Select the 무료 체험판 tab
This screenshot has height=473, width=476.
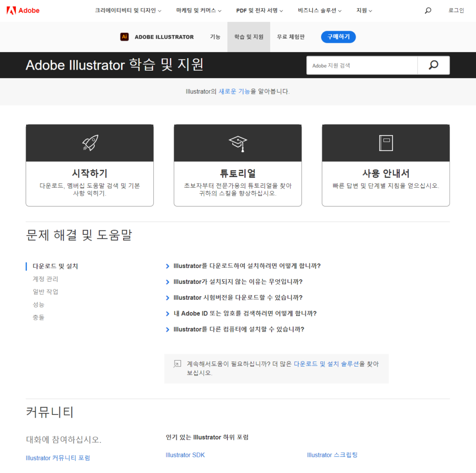[x=291, y=37]
